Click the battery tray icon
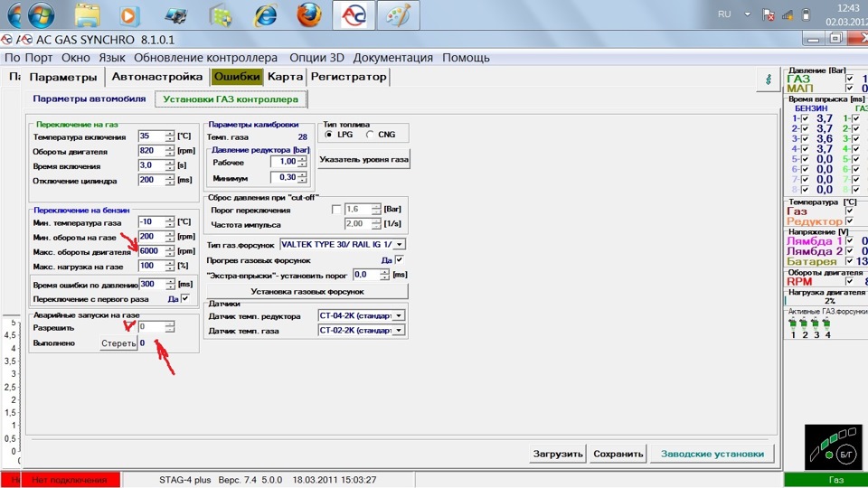Screen dimensions: 868x488 (x=806, y=15)
